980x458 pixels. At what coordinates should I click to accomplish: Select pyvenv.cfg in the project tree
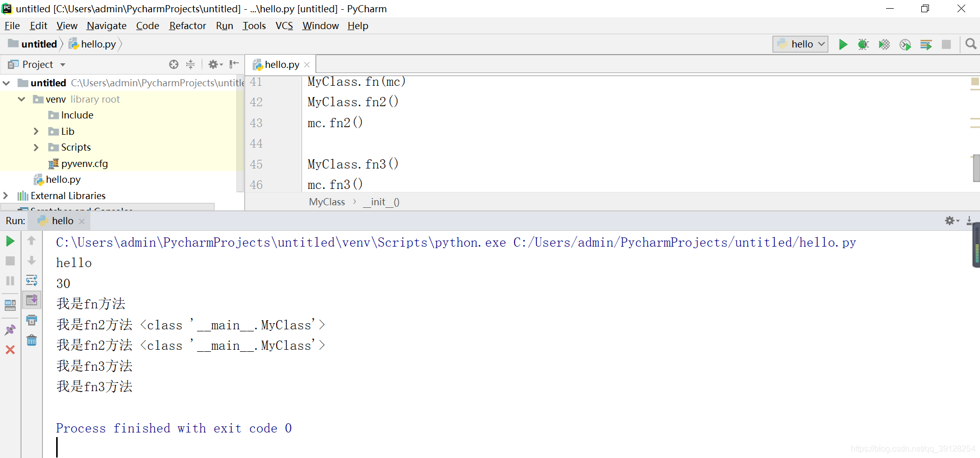coord(84,163)
